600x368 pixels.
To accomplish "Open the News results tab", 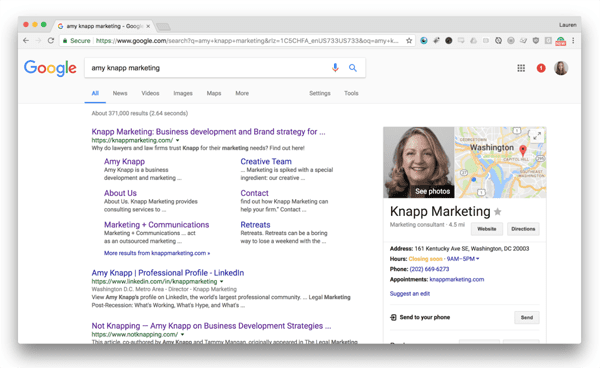I will point(120,93).
